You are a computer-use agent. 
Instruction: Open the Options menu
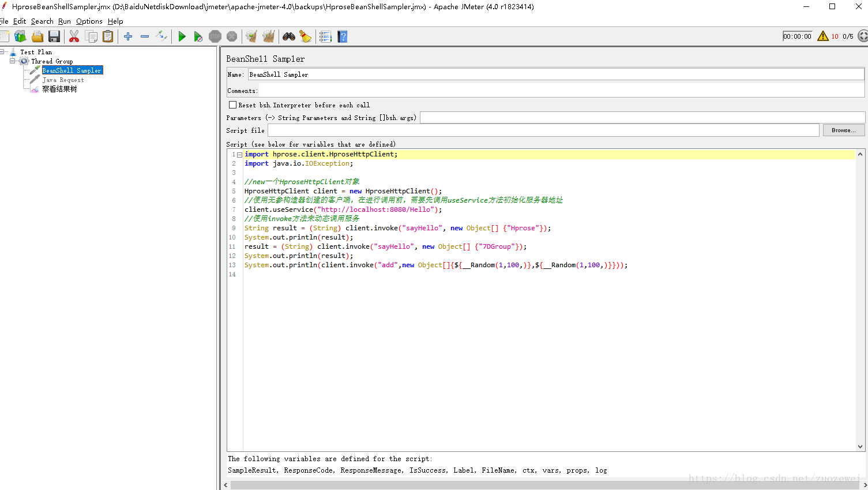click(89, 21)
